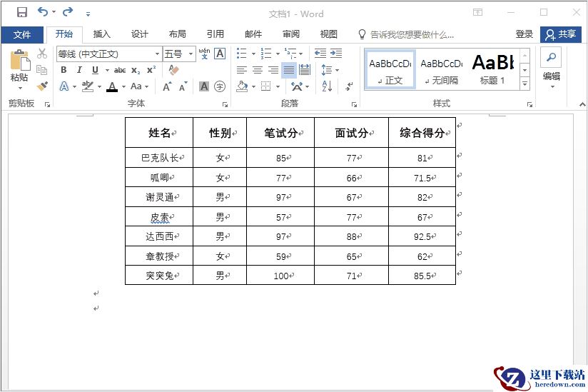Toggle strikethrough abc formatting
Image resolution: width=588 pixels, height=392 pixels.
(x=120, y=70)
